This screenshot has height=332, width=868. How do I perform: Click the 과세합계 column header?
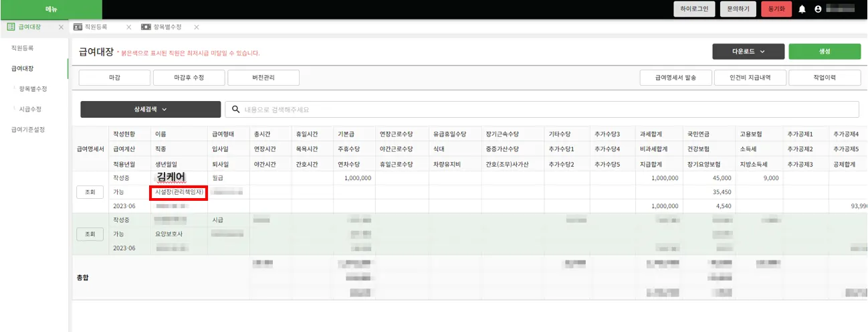pos(651,134)
